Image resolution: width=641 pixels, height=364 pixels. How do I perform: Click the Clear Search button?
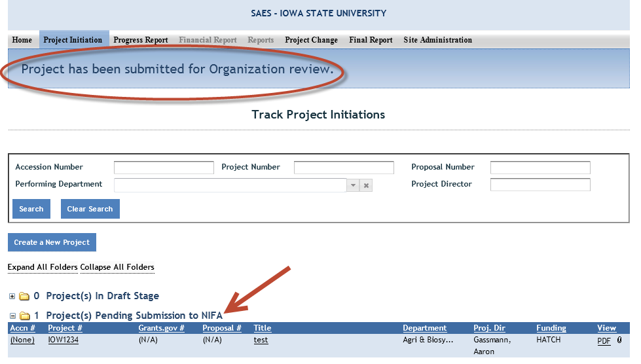click(x=90, y=209)
